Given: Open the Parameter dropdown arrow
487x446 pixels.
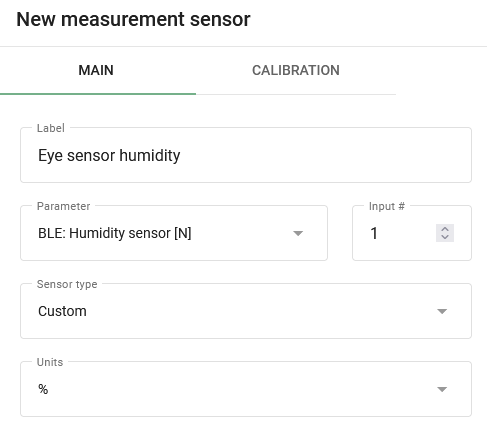Looking at the screenshot, I should point(298,233).
